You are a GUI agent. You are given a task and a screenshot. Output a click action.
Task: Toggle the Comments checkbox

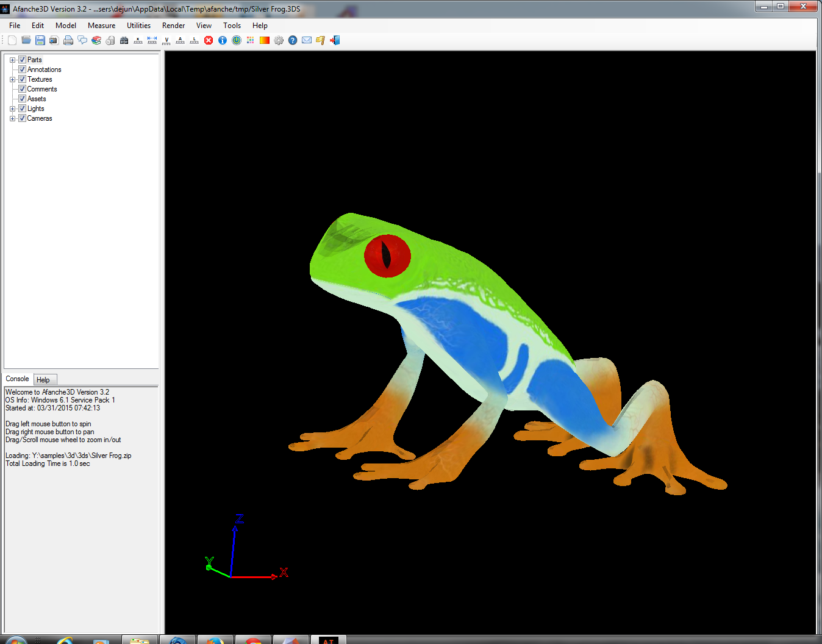(22, 89)
